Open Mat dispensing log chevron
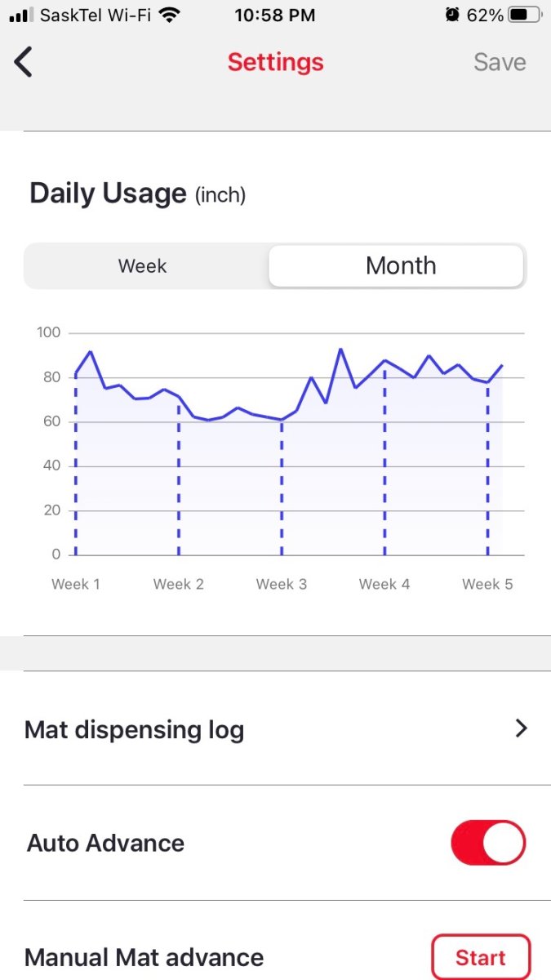The height and width of the screenshot is (980, 551). tap(521, 728)
